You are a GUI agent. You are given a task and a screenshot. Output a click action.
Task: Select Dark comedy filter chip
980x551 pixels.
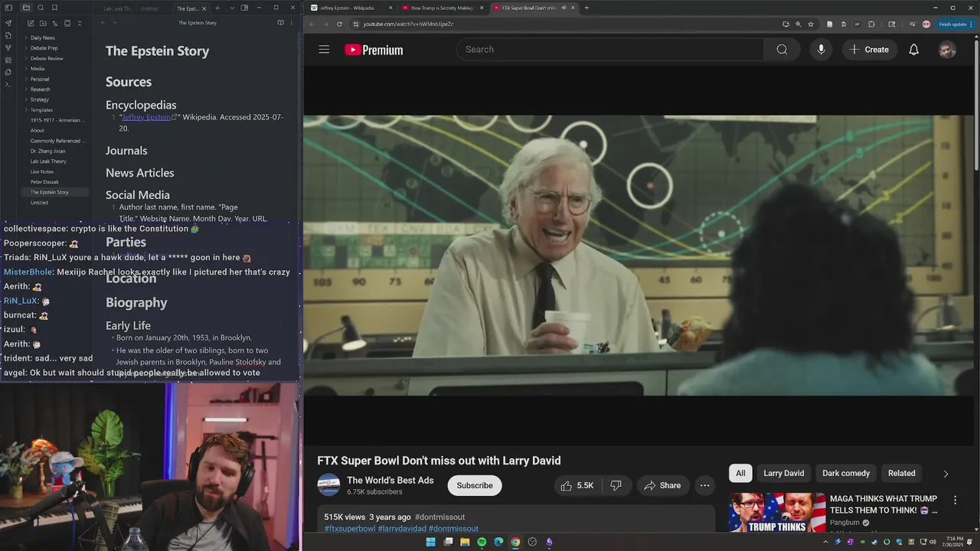846,474
